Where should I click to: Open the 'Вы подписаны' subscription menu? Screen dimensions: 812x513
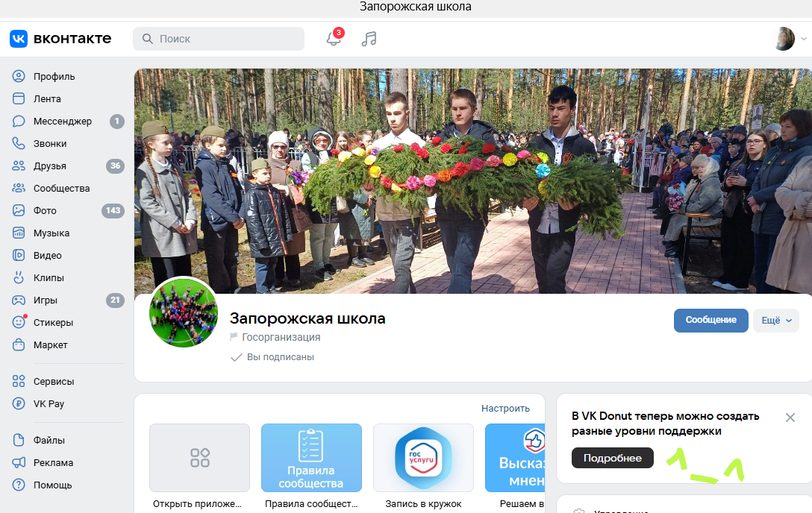pyautogui.click(x=272, y=357)
